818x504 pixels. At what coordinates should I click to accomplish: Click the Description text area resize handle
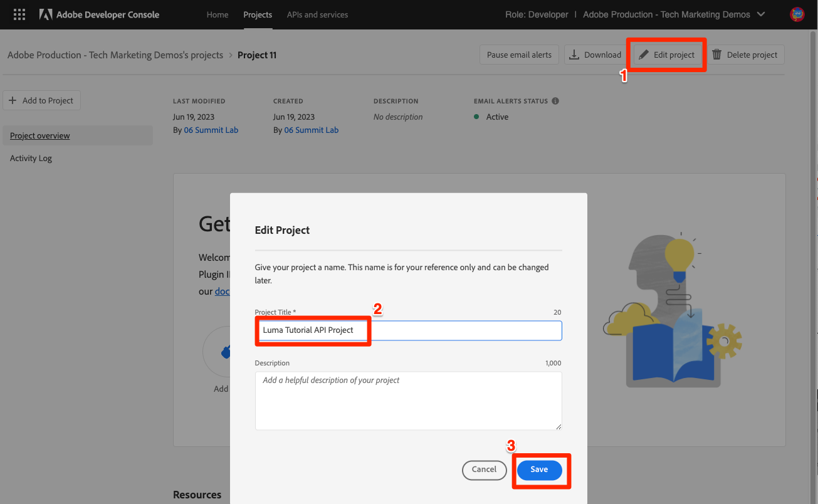pyautogui.click(x=558, y=426)
